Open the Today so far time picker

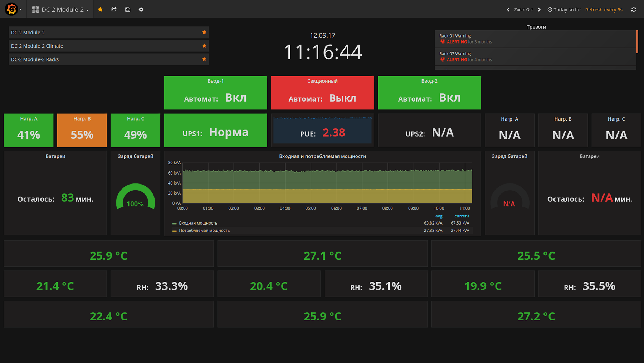pyautogui.click(x=564, y=10)
